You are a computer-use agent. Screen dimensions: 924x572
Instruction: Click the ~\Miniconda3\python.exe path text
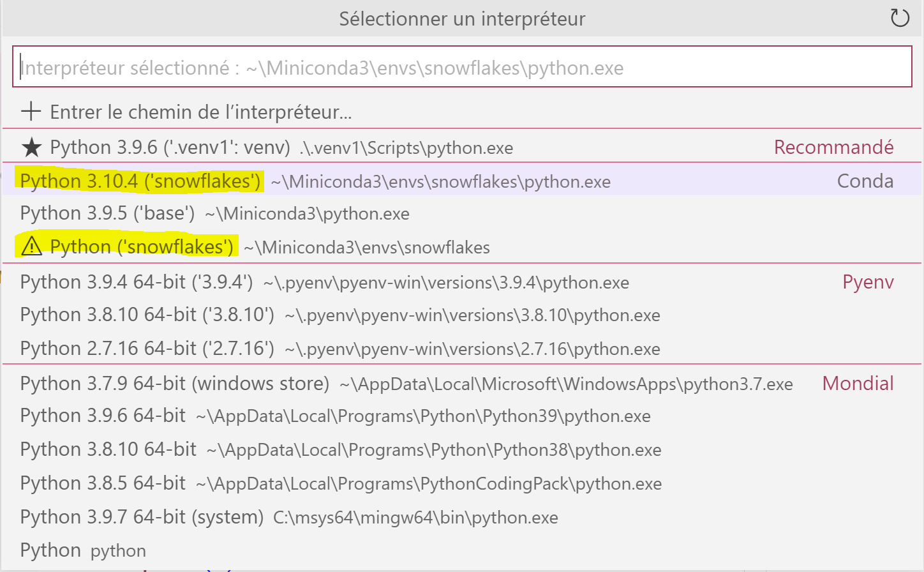click(x=308, y=214)
